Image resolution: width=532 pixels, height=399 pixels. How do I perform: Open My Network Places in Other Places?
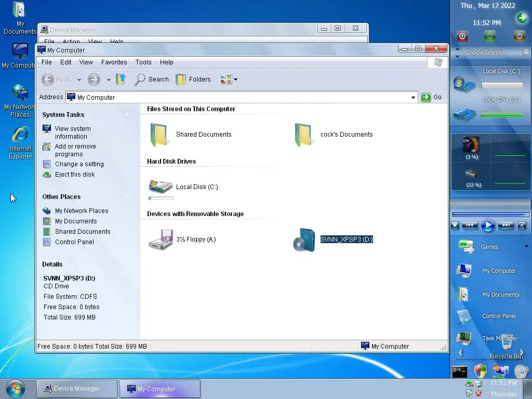(x=82, y=211)
